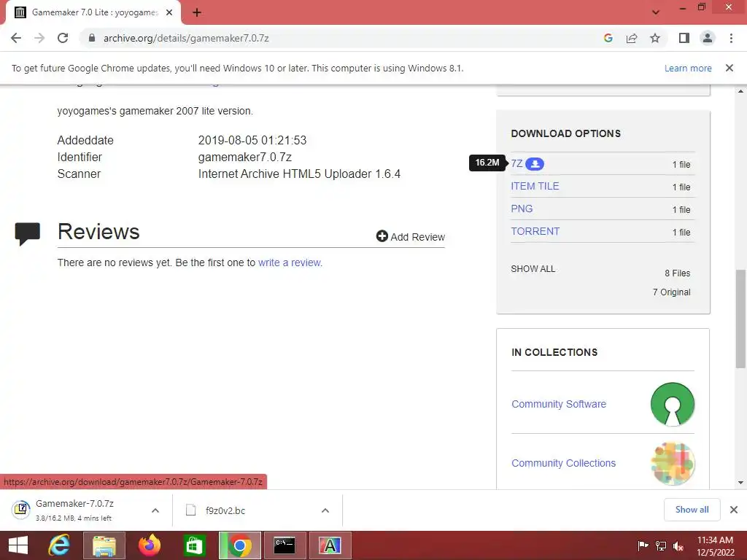747x560 pixels.
Task: Click the f9z0v2.bc downloaded file
Action: point(225,510)
